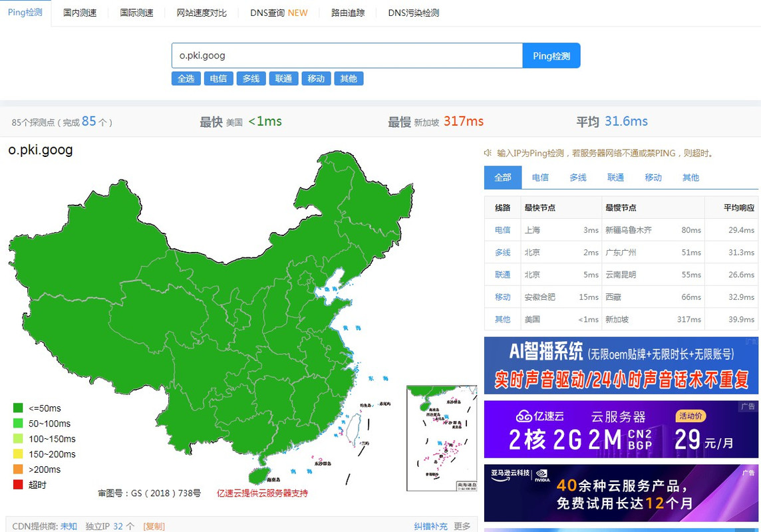Click the 32 independent IP count
Viewport: 761px width, 532px height.
tap(118, 526)
